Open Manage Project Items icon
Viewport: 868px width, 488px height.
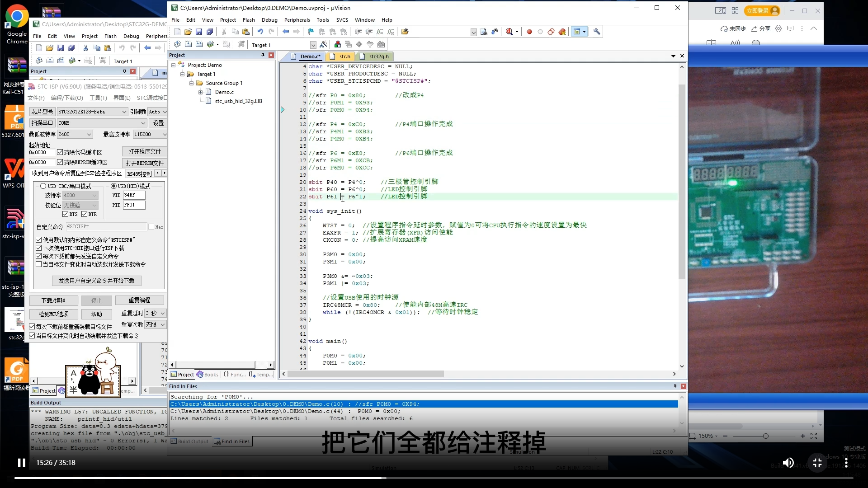(338, 44)
